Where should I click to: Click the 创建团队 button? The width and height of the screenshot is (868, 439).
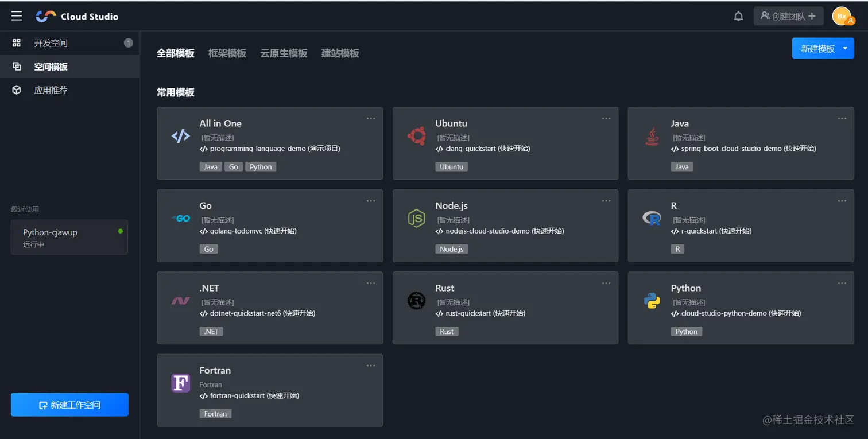pyautogui.click(x=788, y=16)
